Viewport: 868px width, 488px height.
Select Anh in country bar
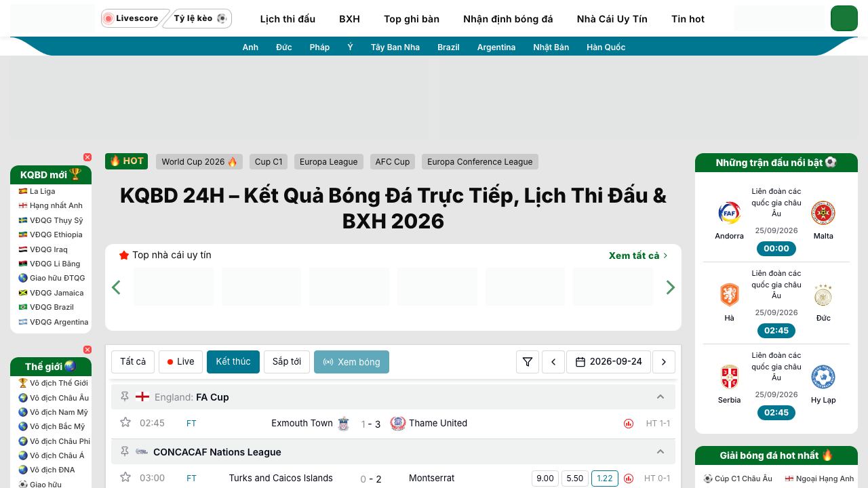pos(250,47)
